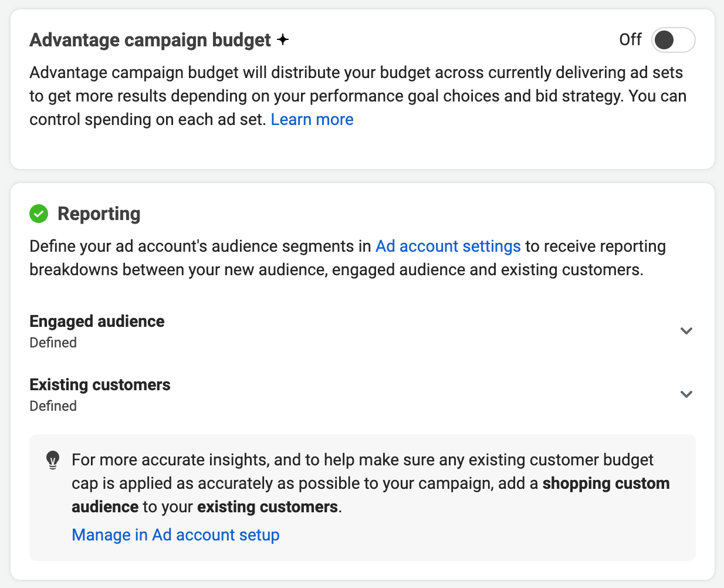
Task: Open Manage in Ad account setup link
Action: 175,535
